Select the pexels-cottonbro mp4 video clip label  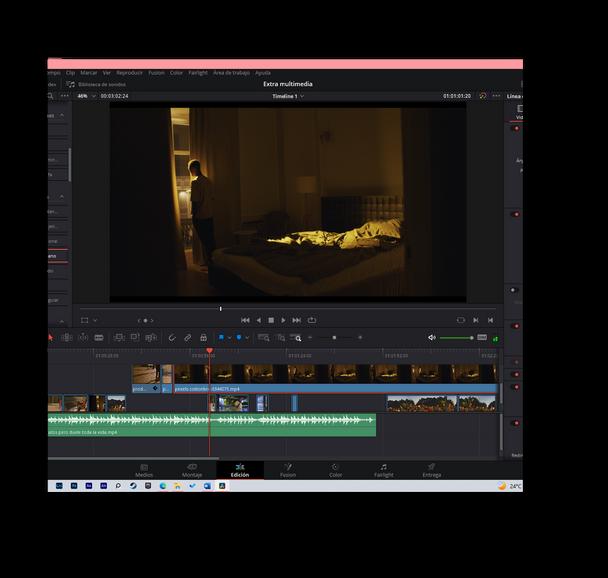click(207, 389)
